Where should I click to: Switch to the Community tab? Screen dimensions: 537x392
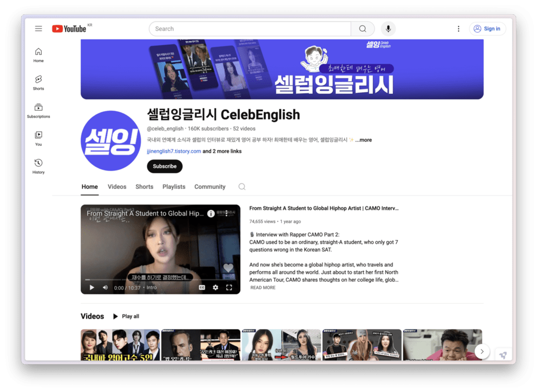click(210, 187)
